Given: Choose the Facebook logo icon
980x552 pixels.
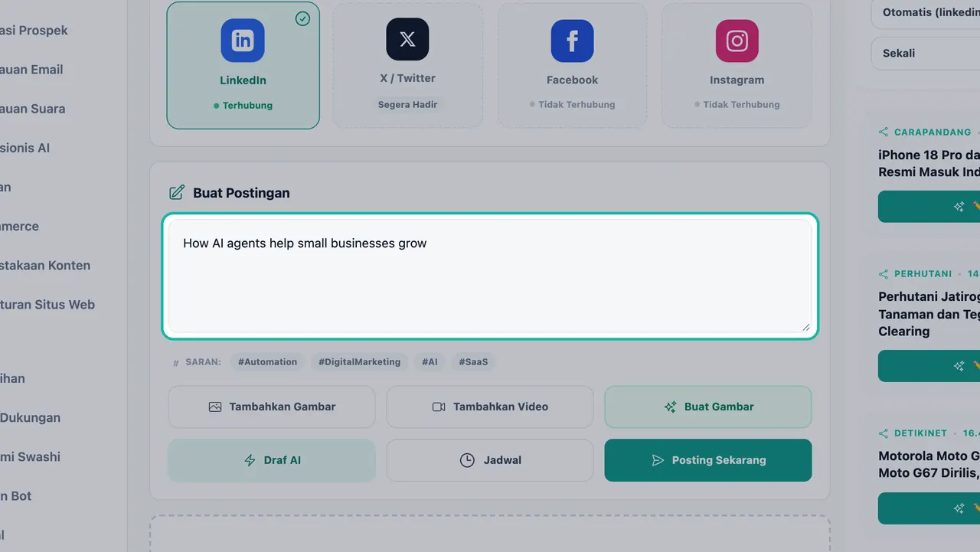Looking at the screenshot, I should [572, 41].
